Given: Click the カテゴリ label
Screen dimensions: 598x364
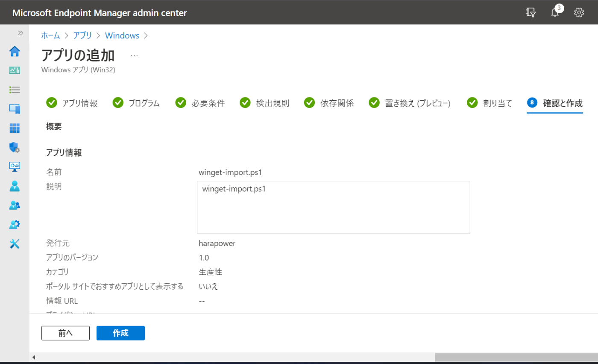Looking at the screenshot, I should (x=57, y=272).
